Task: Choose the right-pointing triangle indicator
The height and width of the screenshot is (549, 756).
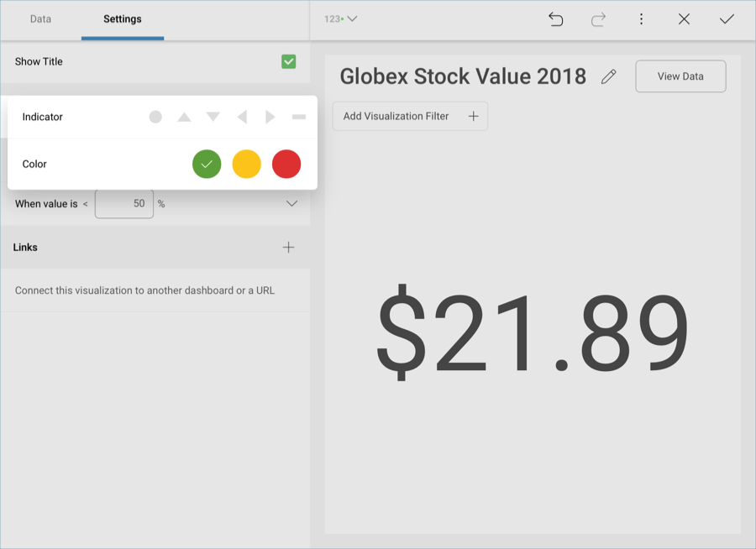Action: coord(270,118)
